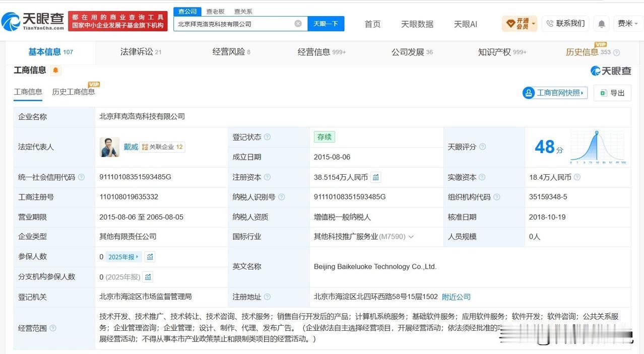Switch to the 查公司 search mode
Screen dimensions: 644x354
(x=187, y=11)
